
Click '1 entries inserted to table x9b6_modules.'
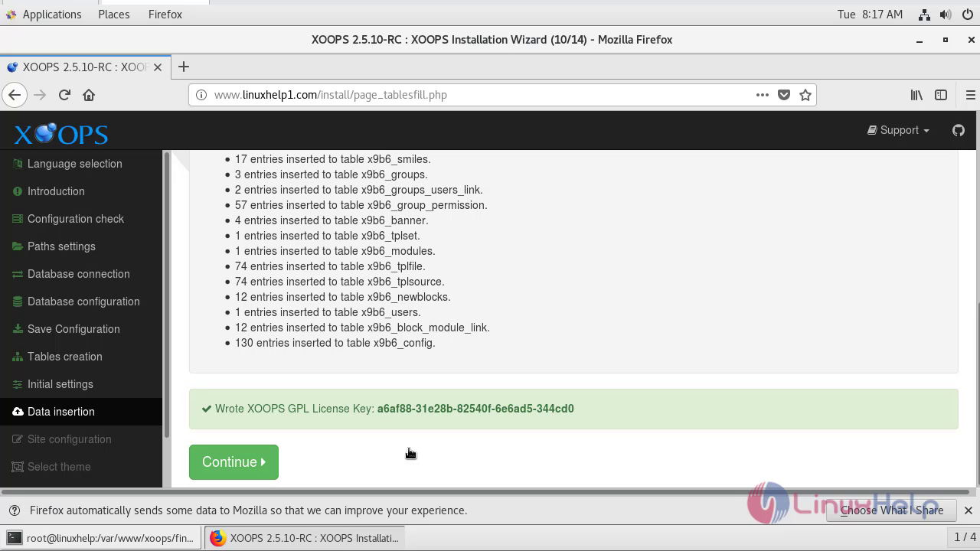[x=335, y=251]
